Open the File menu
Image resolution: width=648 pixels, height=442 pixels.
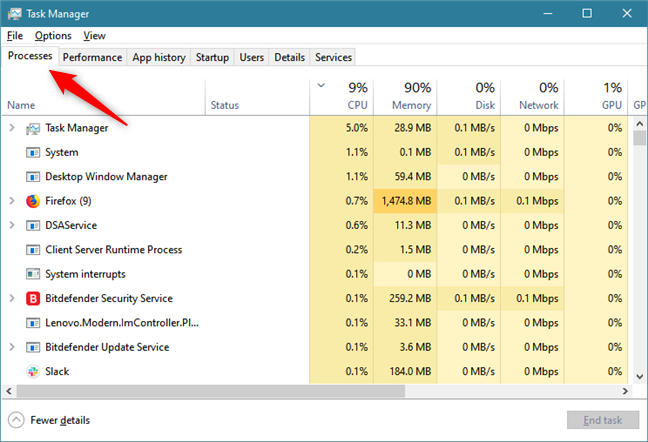[x=15, y=36]
